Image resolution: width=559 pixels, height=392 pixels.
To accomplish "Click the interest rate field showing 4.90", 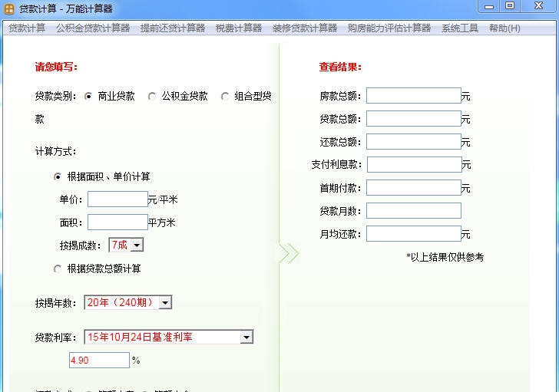I will pyautogui.click(x=99, y=360).
